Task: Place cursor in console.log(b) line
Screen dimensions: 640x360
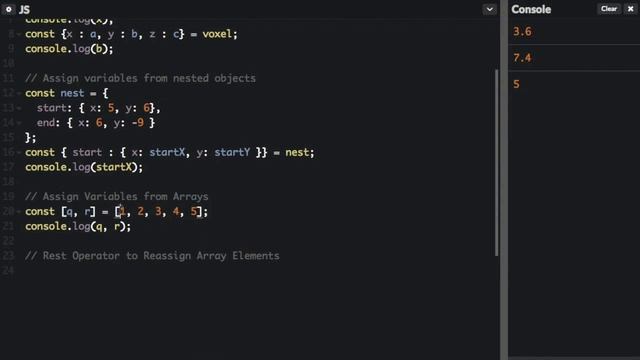Action: coord(69,49)
